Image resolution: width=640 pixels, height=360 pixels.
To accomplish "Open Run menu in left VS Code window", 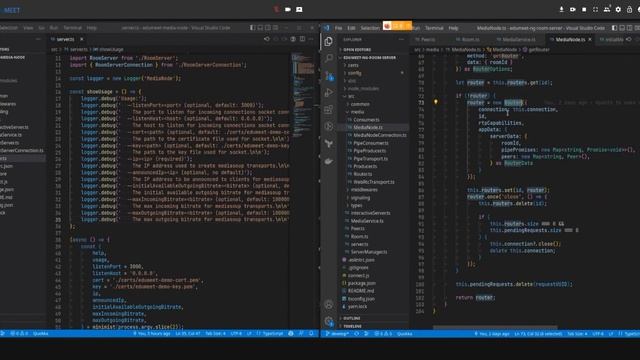I will [x=53, y=28].
